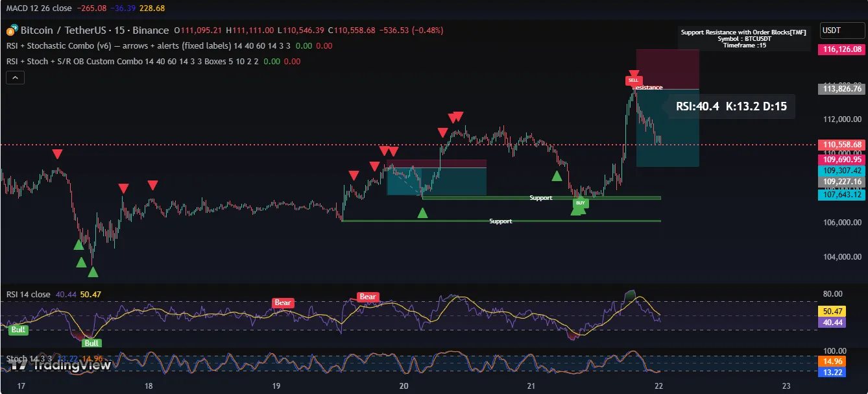The image size is (868, 394).
Task: Select the RSI 14 close pane legend
Action: point(28,295)
